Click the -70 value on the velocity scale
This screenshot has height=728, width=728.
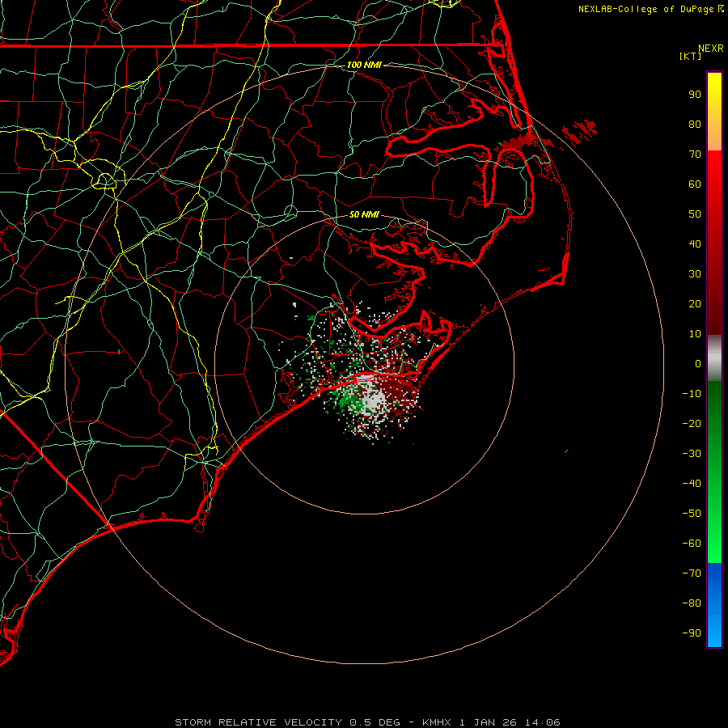click(692, 574)
